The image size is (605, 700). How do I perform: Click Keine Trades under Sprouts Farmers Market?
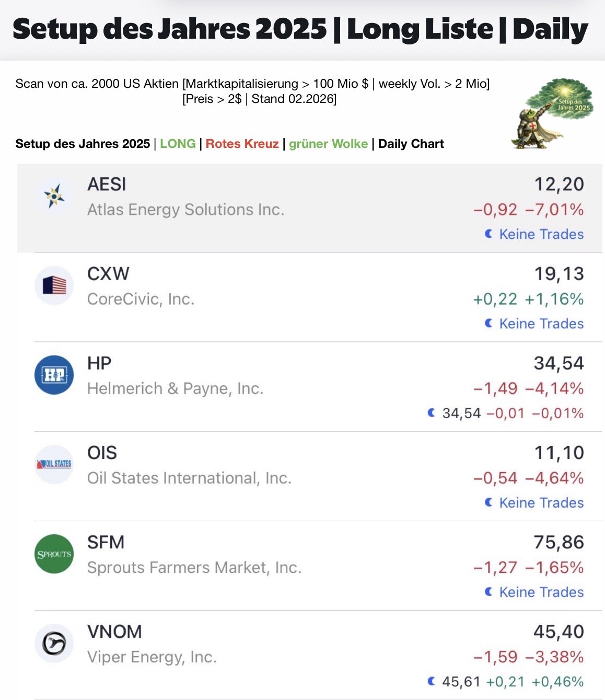[541, 592]
